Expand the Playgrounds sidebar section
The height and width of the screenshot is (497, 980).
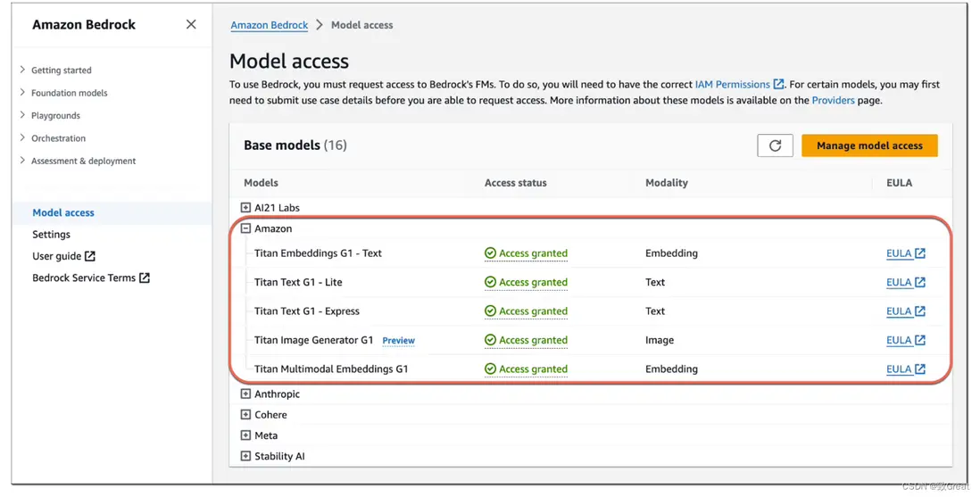click(x=22, y=115)
